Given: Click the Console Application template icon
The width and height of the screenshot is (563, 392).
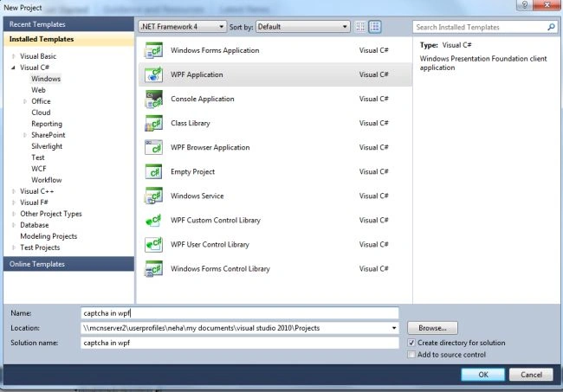Looking at the screenshot, I should pos(153,99).
